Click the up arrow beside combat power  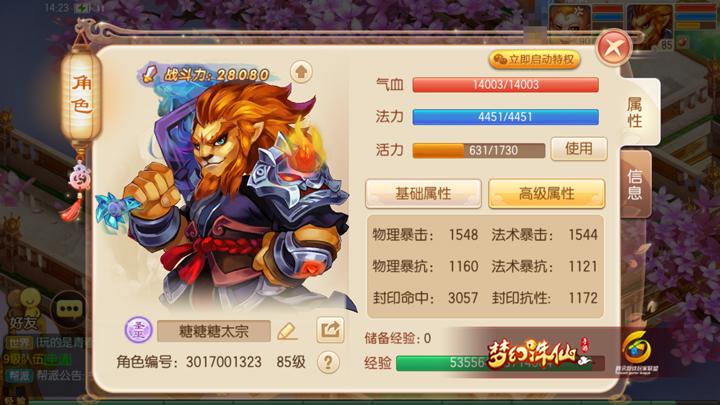coord(301,72)
